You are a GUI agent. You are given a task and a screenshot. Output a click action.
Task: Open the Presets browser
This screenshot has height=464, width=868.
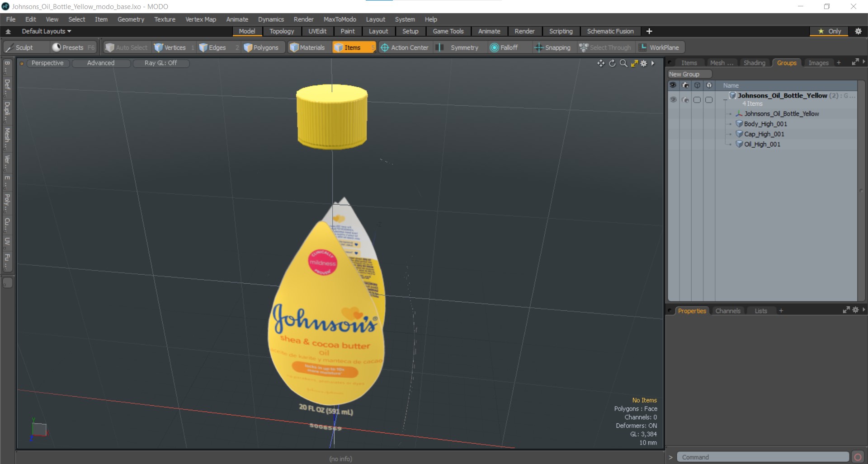(x=73, y=47)
